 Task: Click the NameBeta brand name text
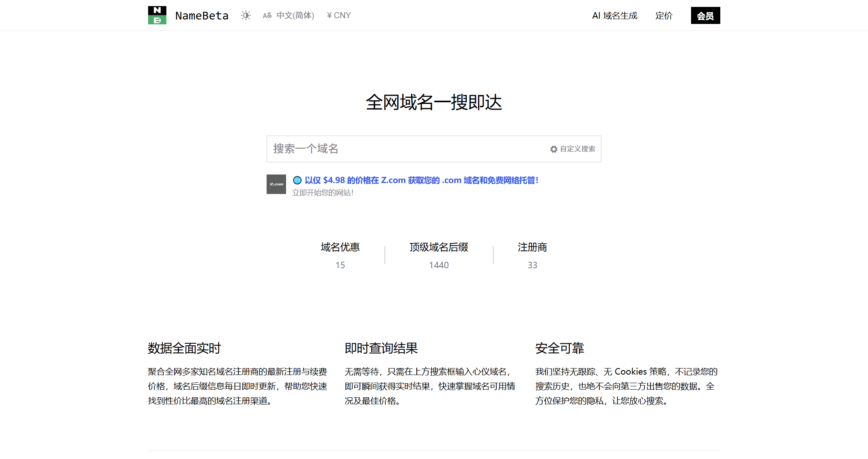(x=202, y=15)
